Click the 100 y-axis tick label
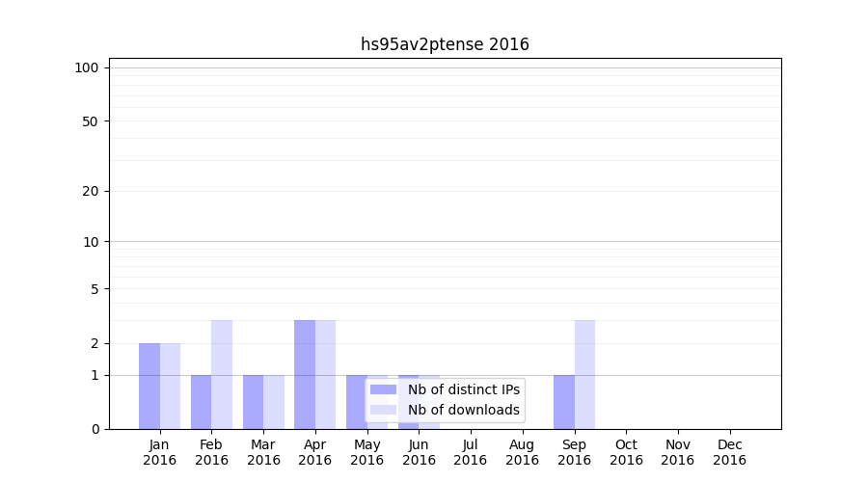Image resolution: width=868 pixels, height=482 pixels. [87, 67]
